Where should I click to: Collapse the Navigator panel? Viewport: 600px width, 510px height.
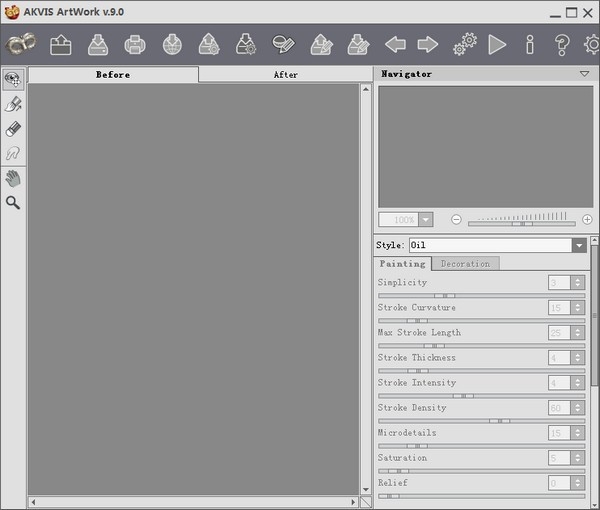[584, 74]
